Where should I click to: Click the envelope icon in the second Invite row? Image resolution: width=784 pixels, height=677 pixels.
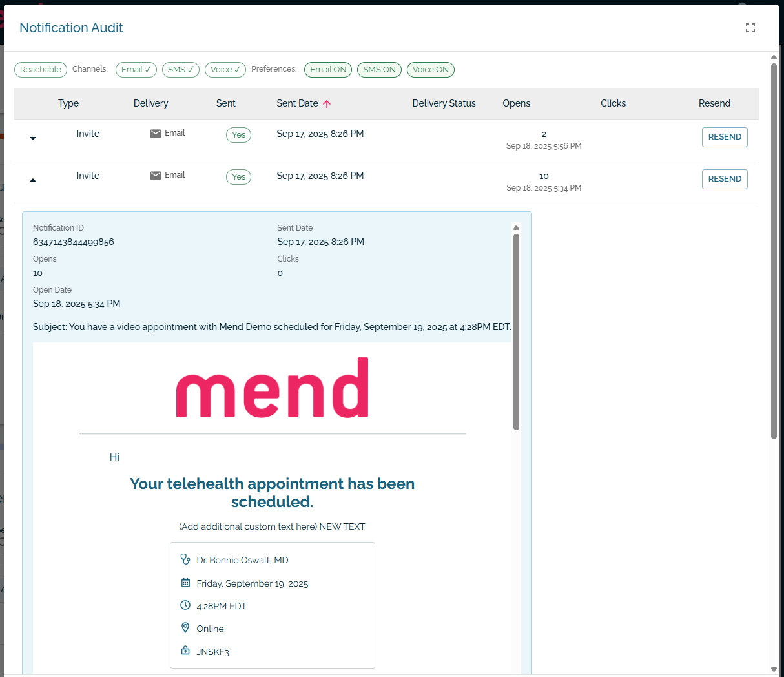click(x=156, y=176)
